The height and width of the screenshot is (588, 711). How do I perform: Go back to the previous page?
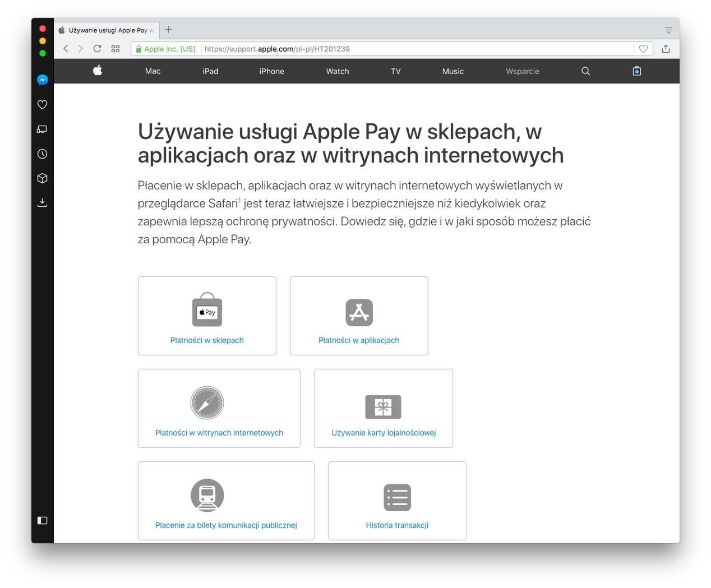click(66, 49)
